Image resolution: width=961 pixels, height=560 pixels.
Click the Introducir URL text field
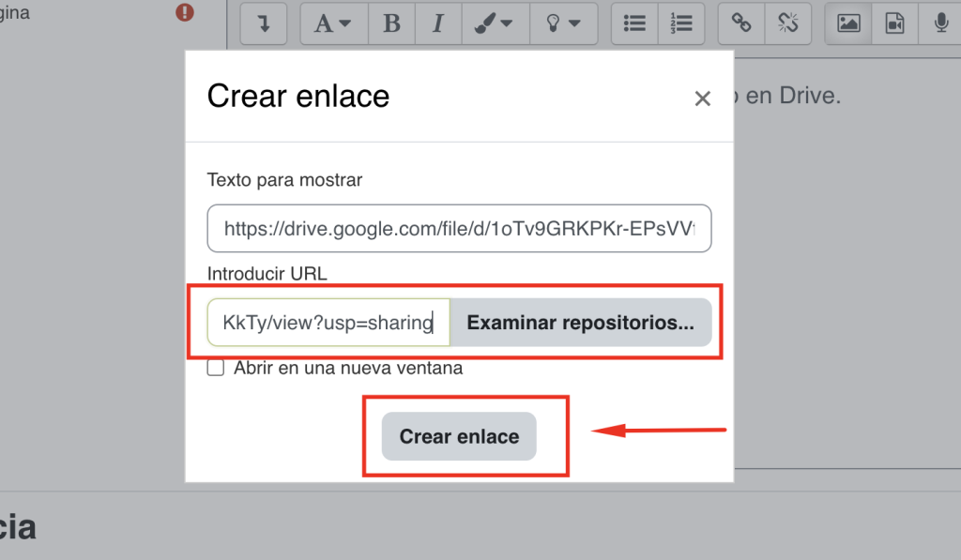(x=328, y=323)
